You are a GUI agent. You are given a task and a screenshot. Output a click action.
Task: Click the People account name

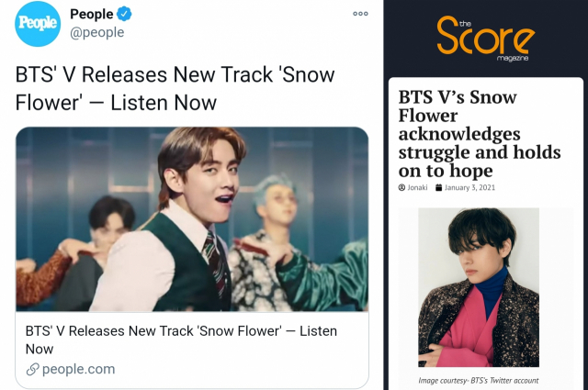(x=92, y=15)
